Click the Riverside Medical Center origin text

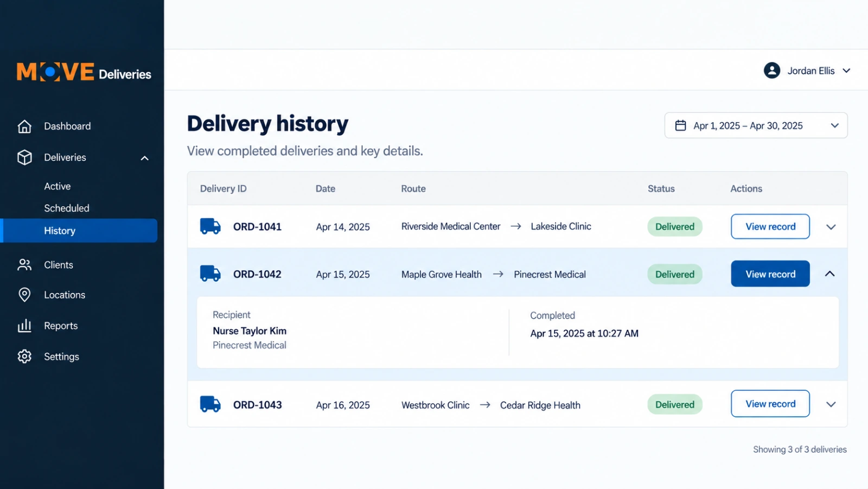pyautogui.click(x=451, y=226)
